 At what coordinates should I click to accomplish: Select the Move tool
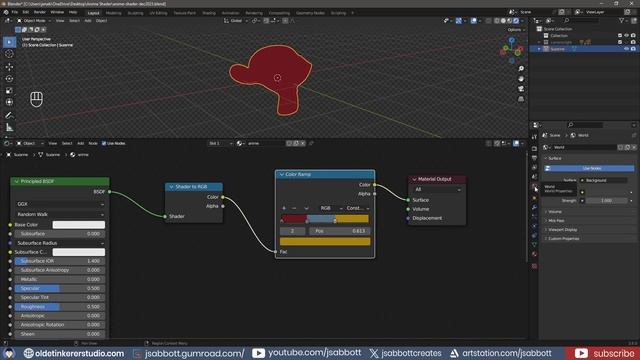(x=9, y=67)
